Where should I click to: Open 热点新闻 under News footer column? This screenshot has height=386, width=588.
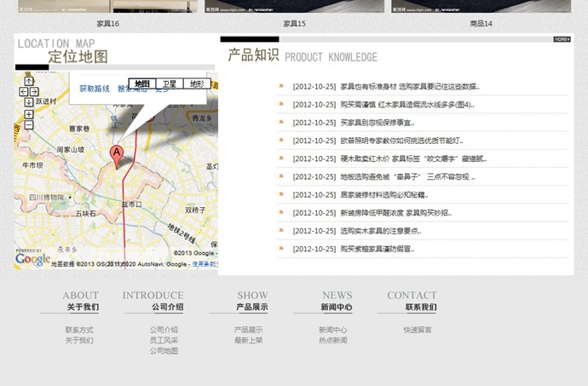coord(333,340)
